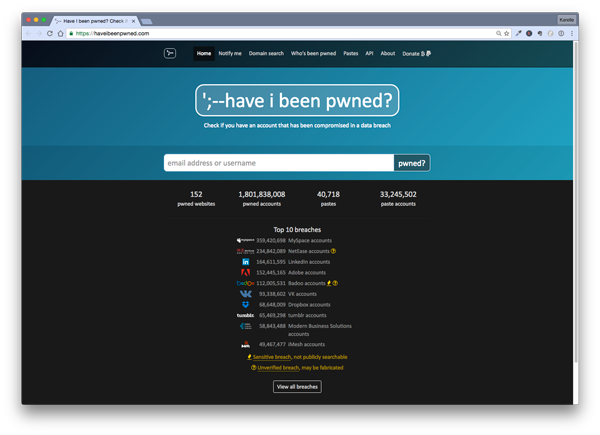
Task: Click unverified icon next to NetEase accounts
Action: coord(333,251)
